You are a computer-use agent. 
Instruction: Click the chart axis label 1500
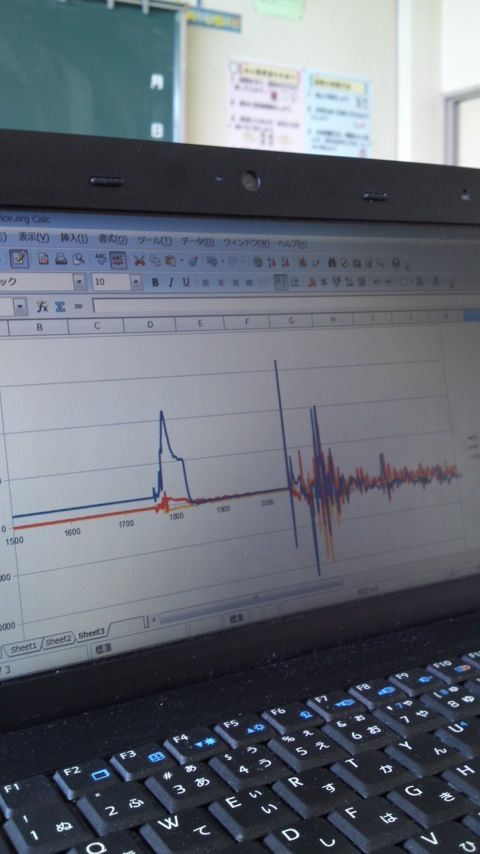(x=15, y=541)
